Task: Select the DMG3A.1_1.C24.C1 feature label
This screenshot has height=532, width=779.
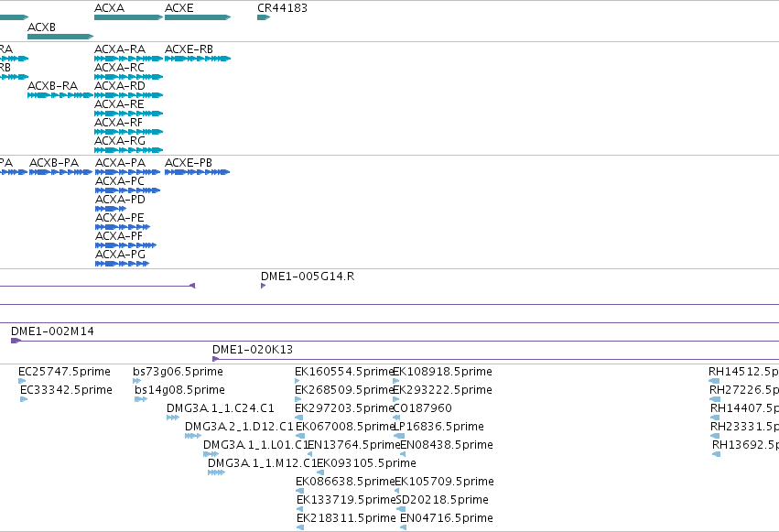Action: pos(220,408)
